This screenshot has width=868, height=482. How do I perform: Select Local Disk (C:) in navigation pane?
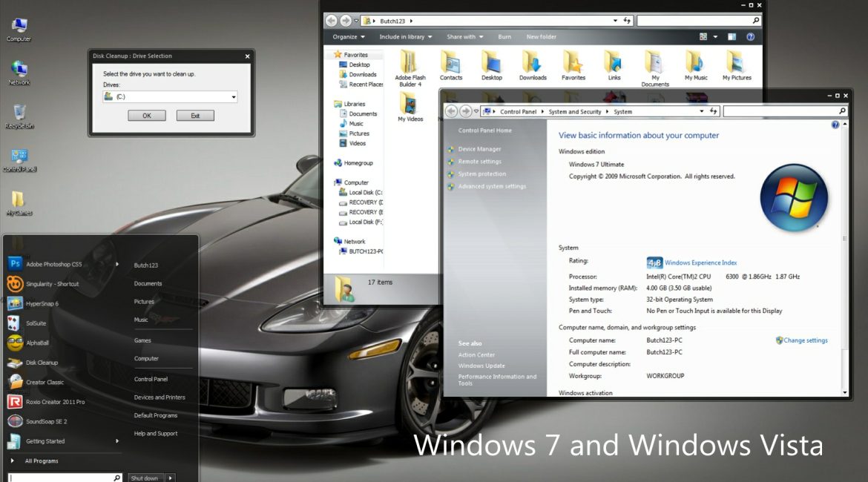coord(361,193)
